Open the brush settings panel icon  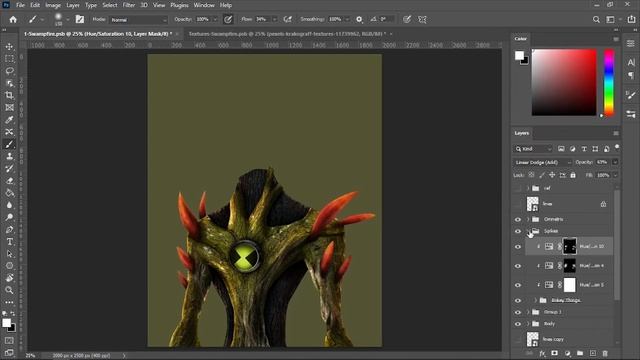80,19
